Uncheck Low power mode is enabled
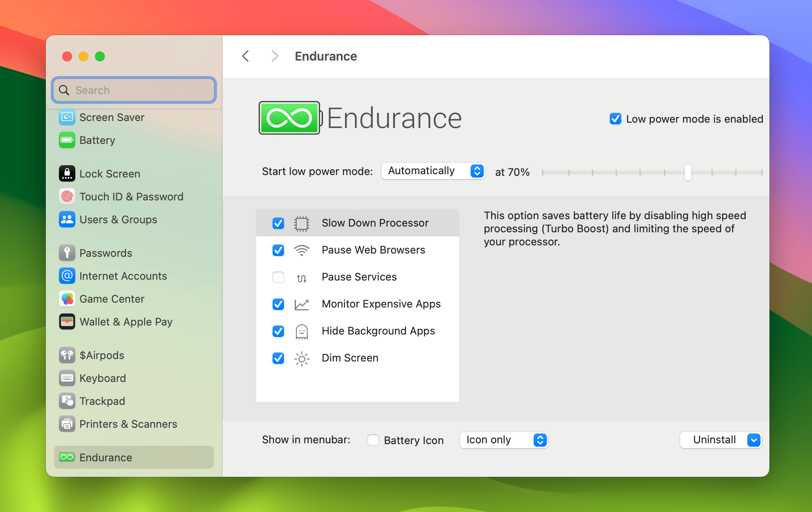 [616, 119]
